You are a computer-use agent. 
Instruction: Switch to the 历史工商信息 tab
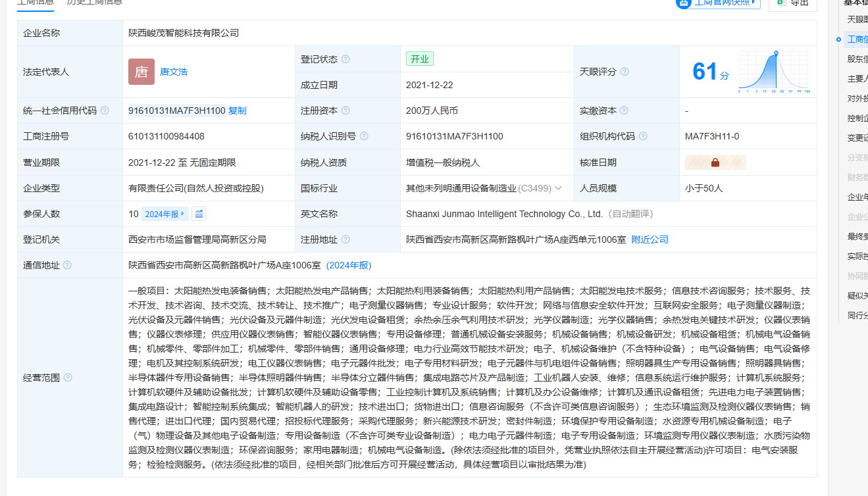pyautogui.click(x=94, y=2)
